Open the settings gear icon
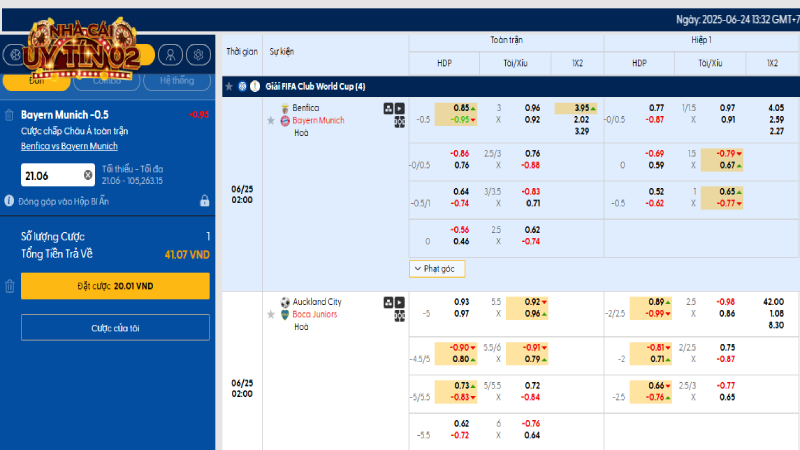 point(198,55)
